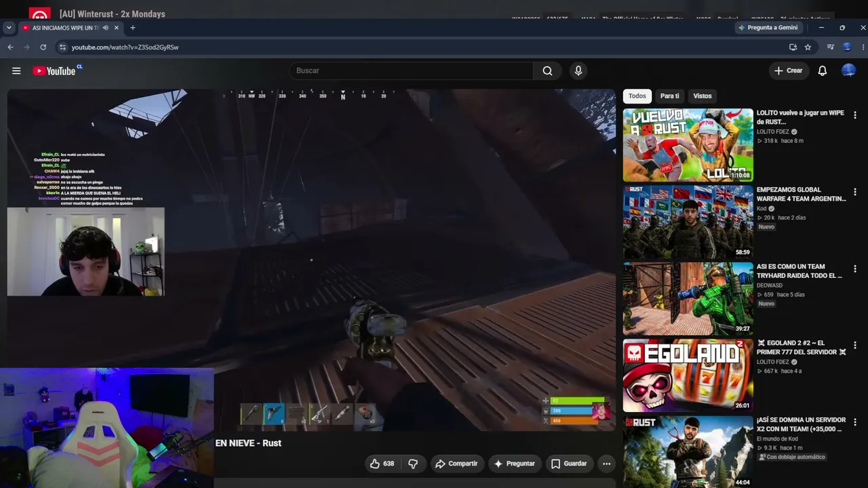Click the Crear button

click(788, 70)
